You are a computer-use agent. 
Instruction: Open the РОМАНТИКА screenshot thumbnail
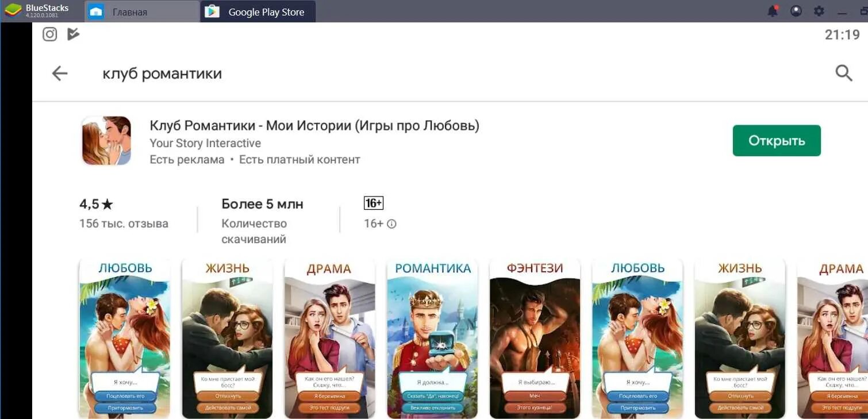pos(432,339)
